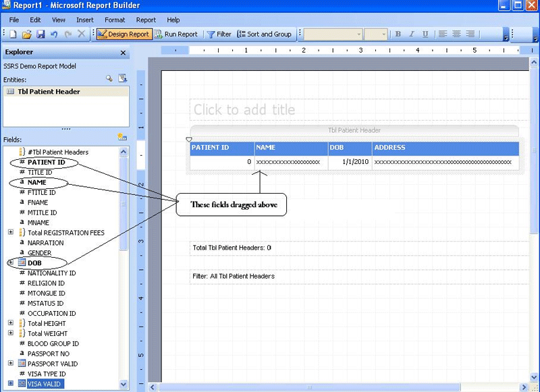Screen dimensions: 540x392
Task: Open the Insert menu
Action: point(85,20)
